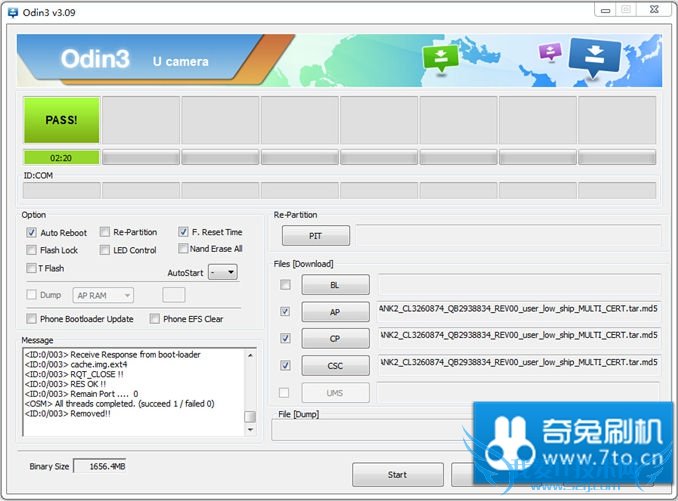The height and width of the screenshot is (501, 678).
Task: Check Phone EFS Clear option
Action: point(154,319)
